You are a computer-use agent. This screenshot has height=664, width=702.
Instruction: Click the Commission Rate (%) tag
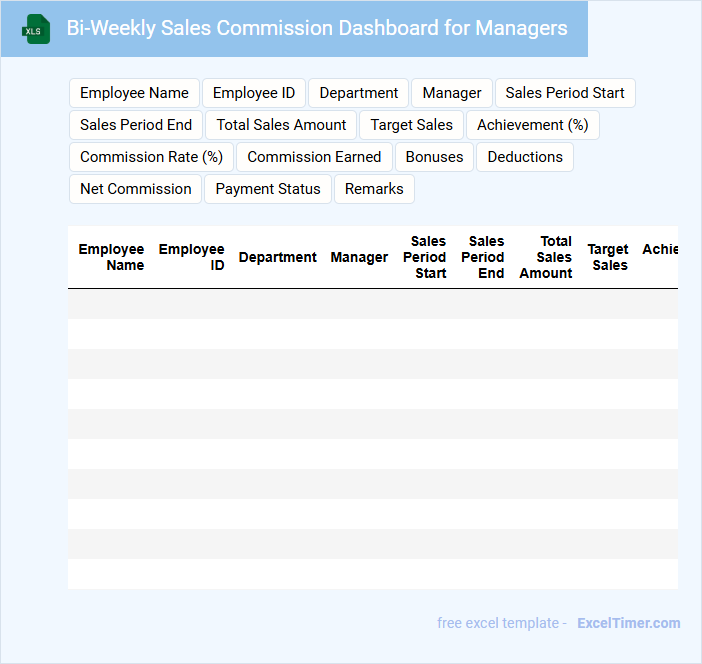click(x=151, y=157)
